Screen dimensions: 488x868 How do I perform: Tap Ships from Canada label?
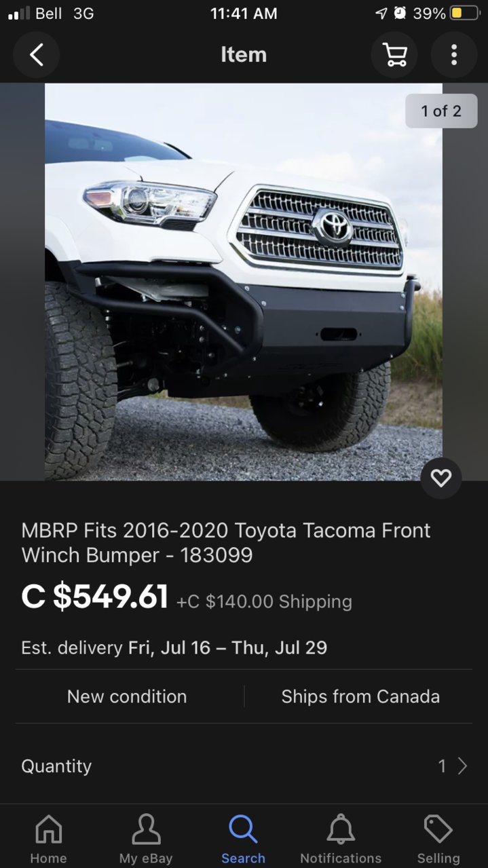[x=360, y=696]
